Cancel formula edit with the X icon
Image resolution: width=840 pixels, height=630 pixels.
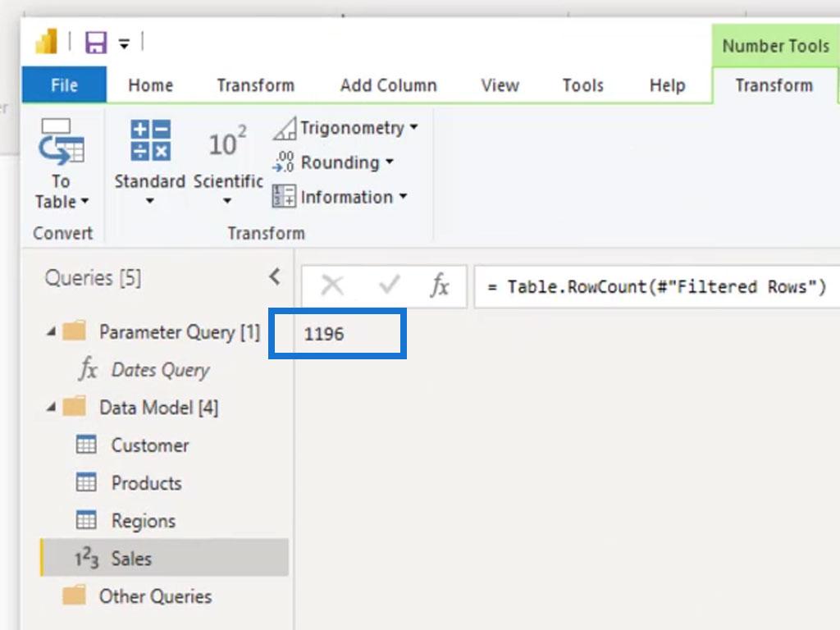(x=332, y=285)
